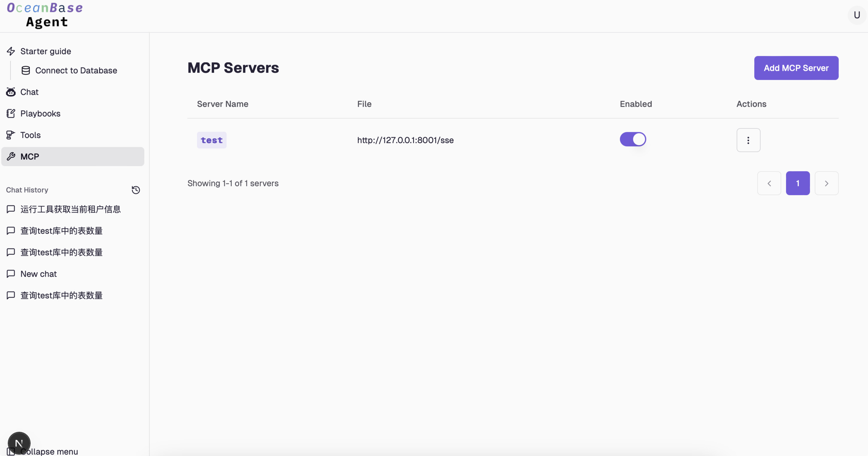868x456 pixels.
Task: Click the Chat History heading
Action: point(27,190)
